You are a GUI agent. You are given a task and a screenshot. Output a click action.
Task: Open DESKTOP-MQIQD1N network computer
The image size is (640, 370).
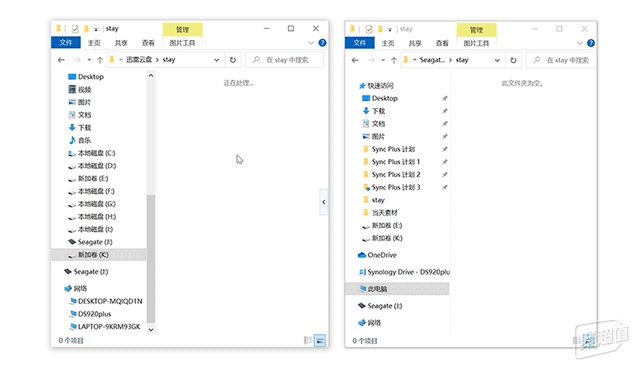pos(106,301)
